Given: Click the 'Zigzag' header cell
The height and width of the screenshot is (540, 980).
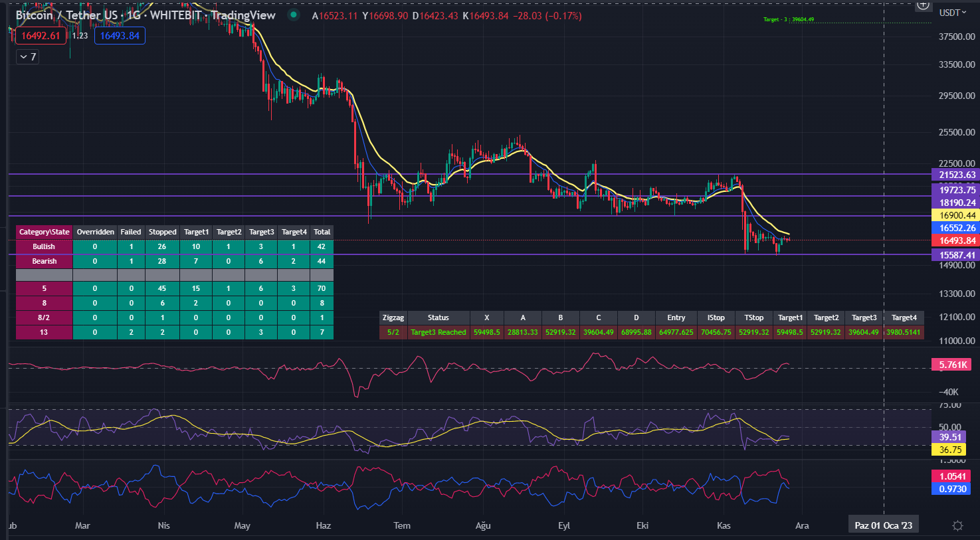Looking at the screenshot, I should point(393,317).
